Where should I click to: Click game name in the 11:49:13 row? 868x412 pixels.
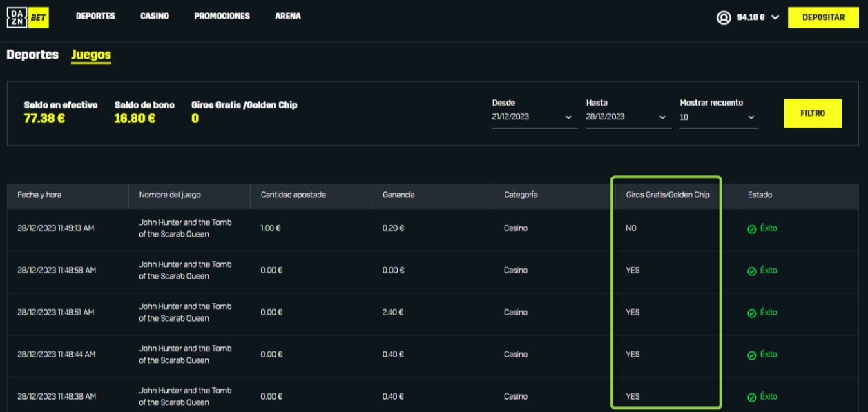tap(185, 228)
